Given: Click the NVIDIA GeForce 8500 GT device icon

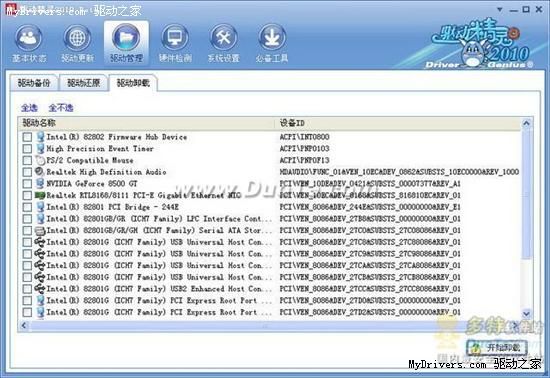Looking at the screenshot, I should click(40, 183).
